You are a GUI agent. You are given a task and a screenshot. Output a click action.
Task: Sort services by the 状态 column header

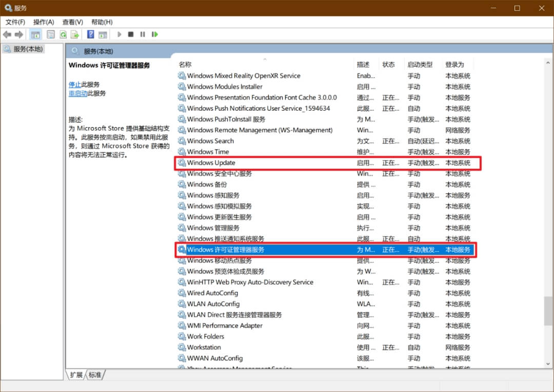[388, 65]
